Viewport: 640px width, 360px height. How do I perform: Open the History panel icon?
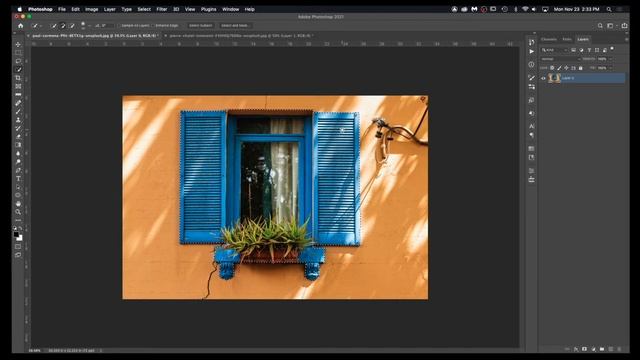tap(531, 42)
